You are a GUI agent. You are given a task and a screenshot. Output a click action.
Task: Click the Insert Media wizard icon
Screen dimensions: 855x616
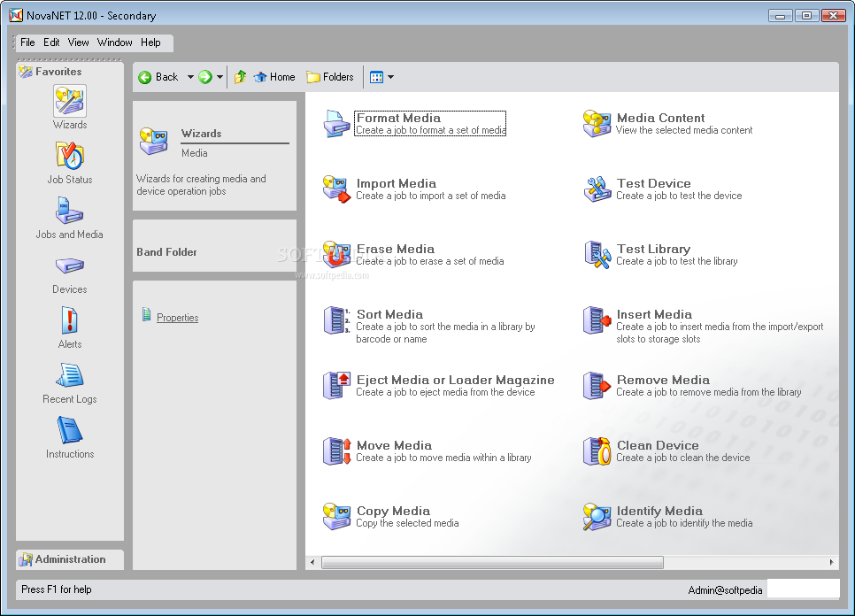tap(597, 320)
